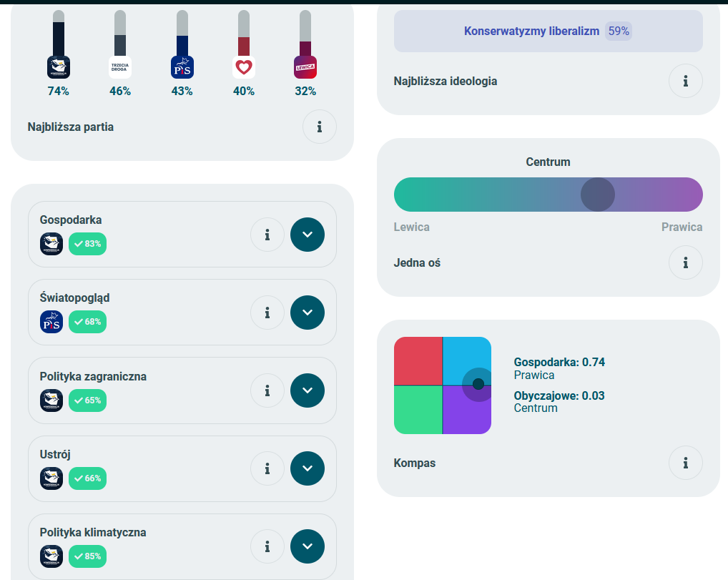
Task: Click the red heart party logo at 40%
Action: (244, 67)
